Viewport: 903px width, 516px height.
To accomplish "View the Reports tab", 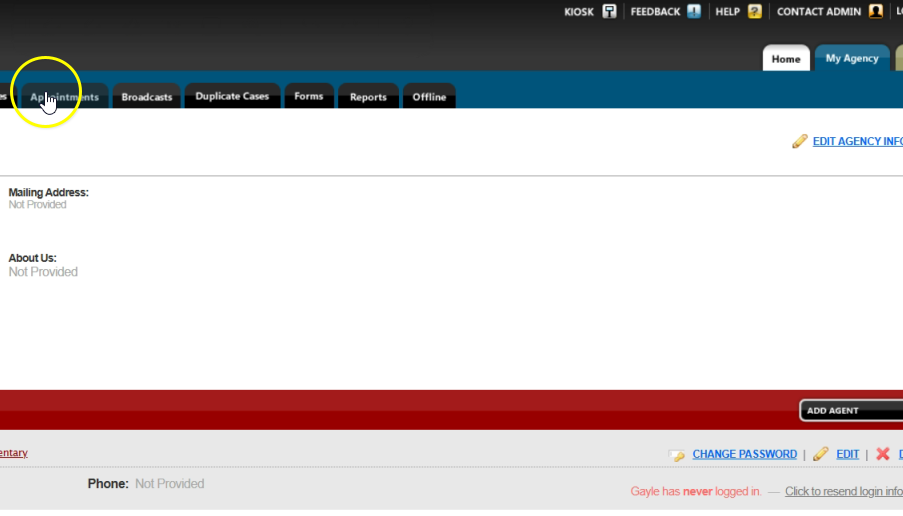I will (368, 97).
